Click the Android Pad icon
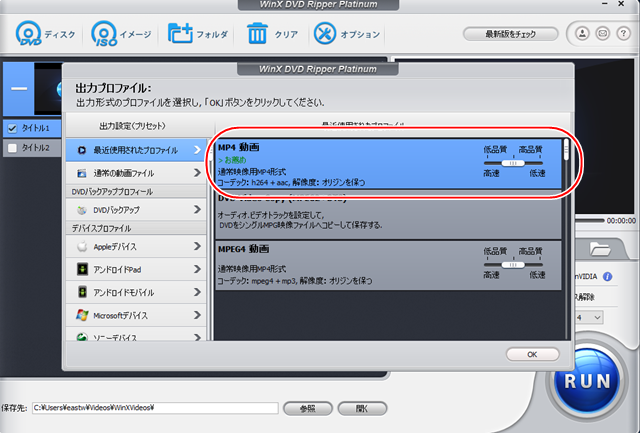The image size is (640, 433). pyautogui.click(x=82, y=269)
